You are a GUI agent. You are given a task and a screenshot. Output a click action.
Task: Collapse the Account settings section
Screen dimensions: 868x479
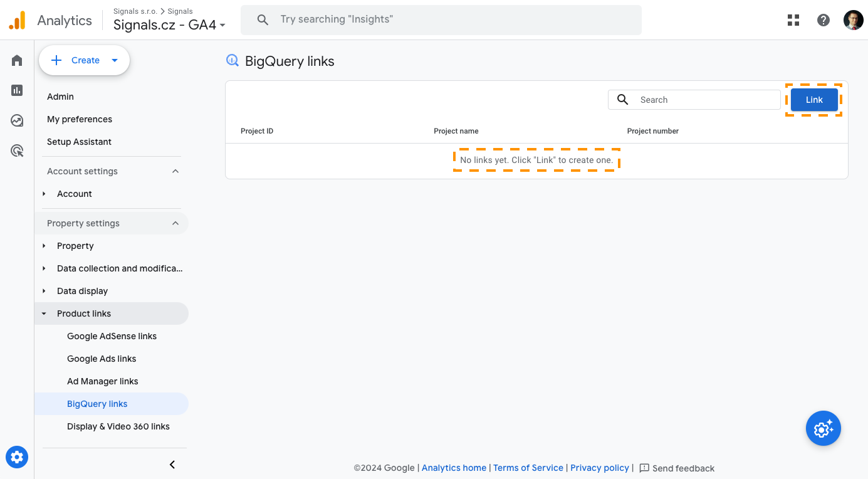[175, 171]
